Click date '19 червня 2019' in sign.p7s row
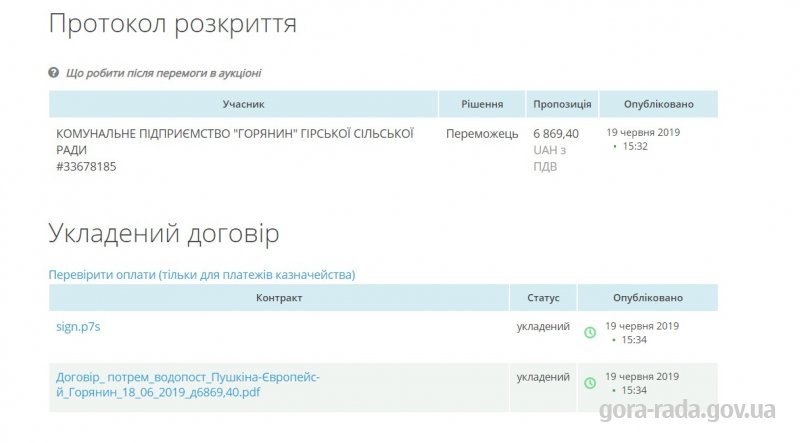The width and height of the screenshot is (800, 443). [x=642, y=326]
